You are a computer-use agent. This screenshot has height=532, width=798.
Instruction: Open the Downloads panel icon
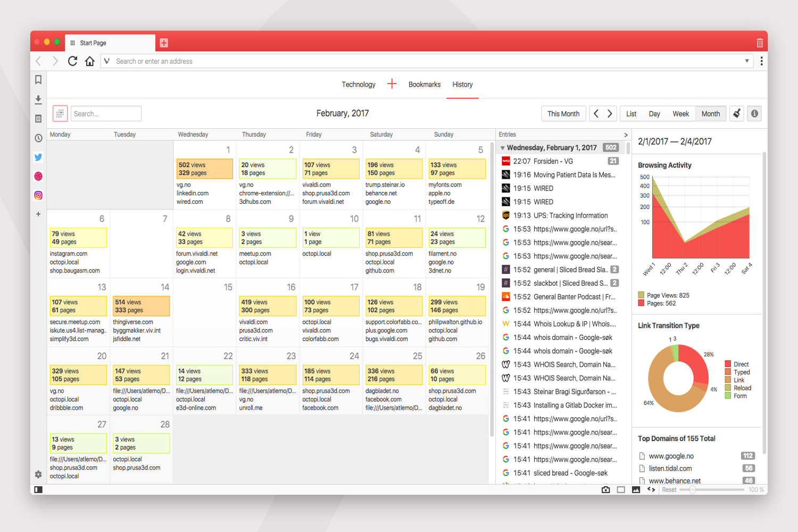click(38, 99)
